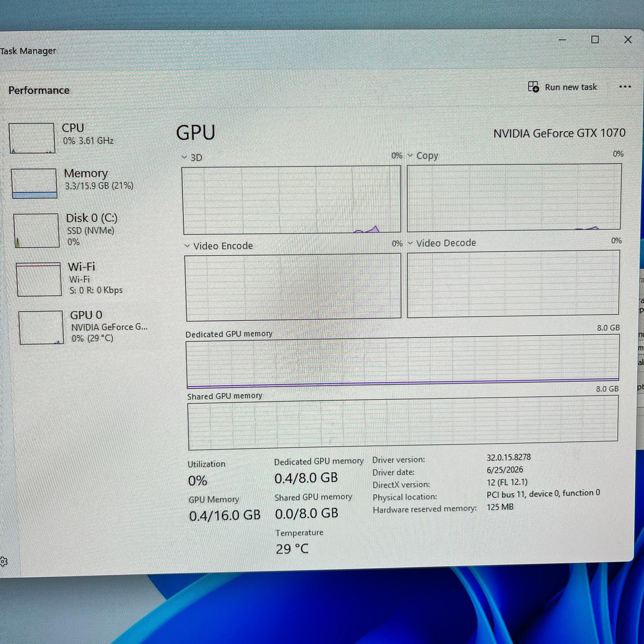This screenshot has width=644, height=644.
Task: Open the 3D engine dropdown chevron
Action: 184,157
